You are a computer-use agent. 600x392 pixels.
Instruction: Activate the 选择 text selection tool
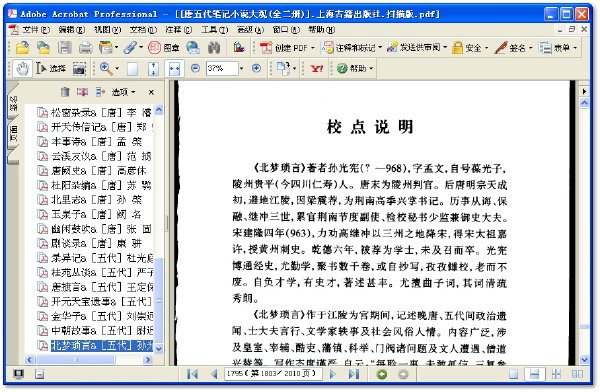coord(51,69)
